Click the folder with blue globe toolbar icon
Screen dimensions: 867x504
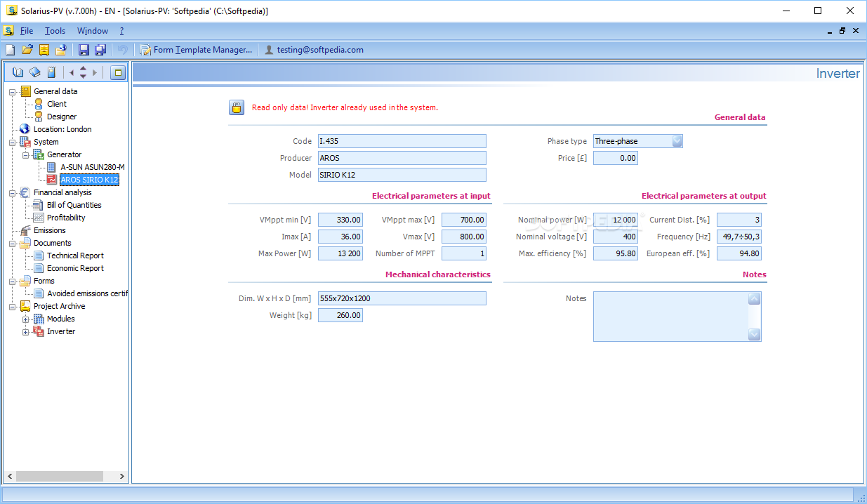pos(61,50)
